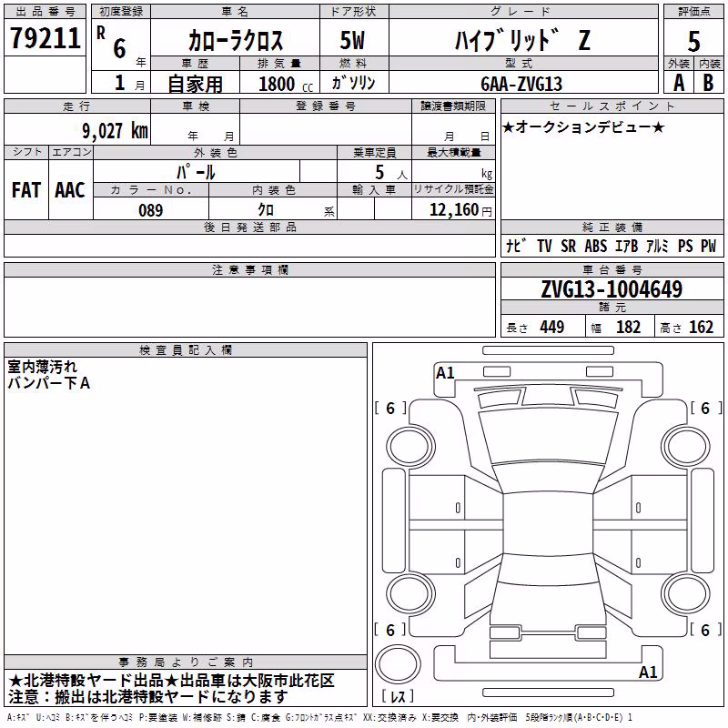
Task: Click interior color クロ
Action: tap(266, 210)
